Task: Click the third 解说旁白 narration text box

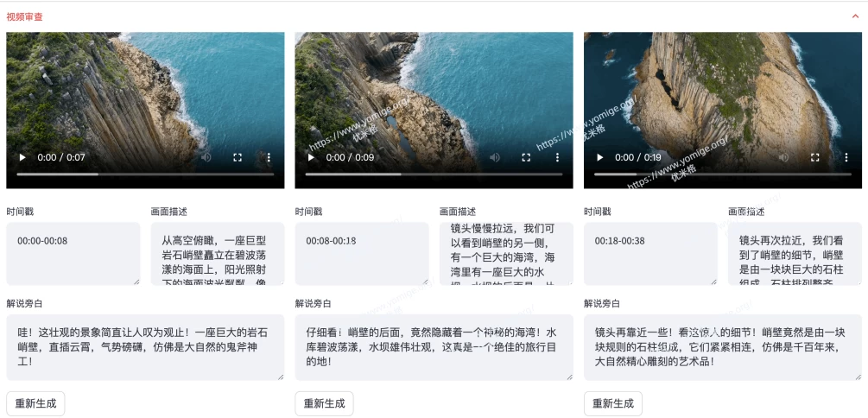Action: [x=722, y=346]
